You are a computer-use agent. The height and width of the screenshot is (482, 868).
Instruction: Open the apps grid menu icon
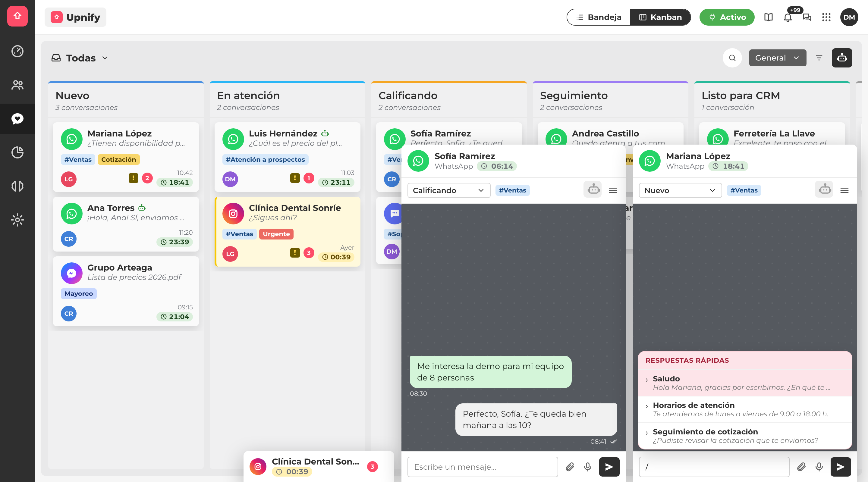click(x=826, y=17)
